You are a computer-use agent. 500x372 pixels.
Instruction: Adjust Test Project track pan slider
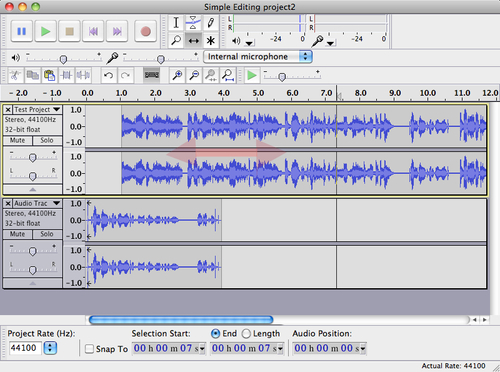click(x=32, y=176)
